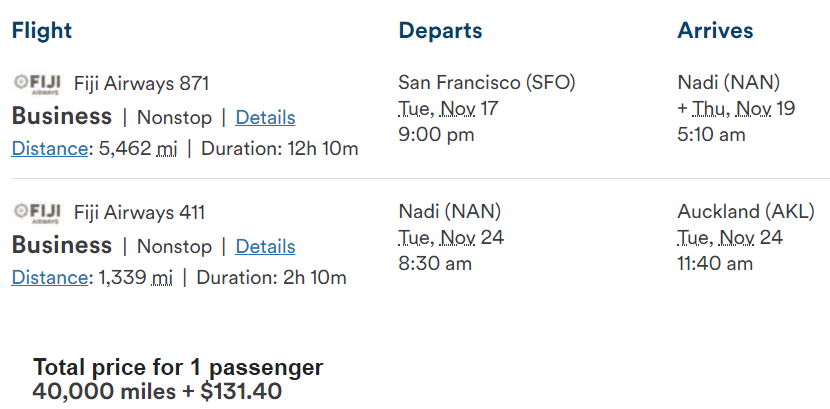
Task: Click Distance link for the 5,462 mi flight
Action: point(49,149)
